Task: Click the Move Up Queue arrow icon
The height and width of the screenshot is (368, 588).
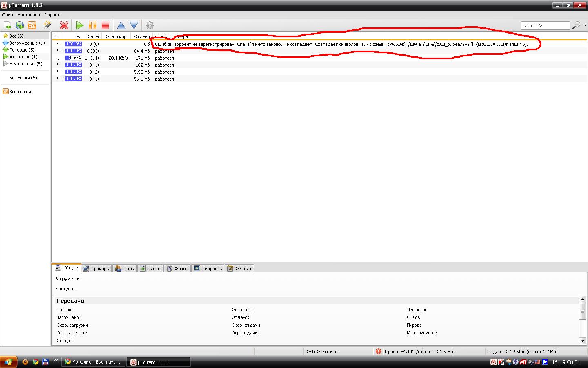Action: tap(121, 25)
